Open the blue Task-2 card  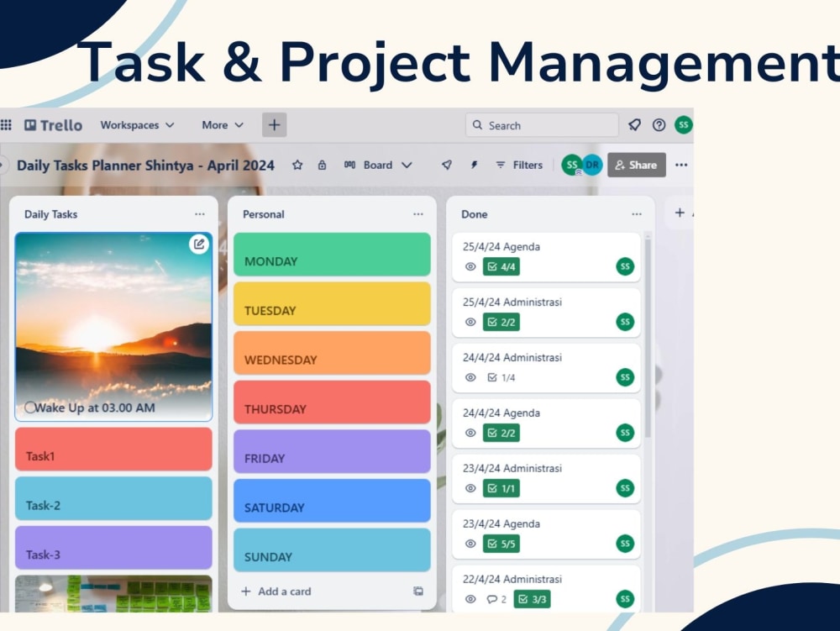(x=113, y=498)
